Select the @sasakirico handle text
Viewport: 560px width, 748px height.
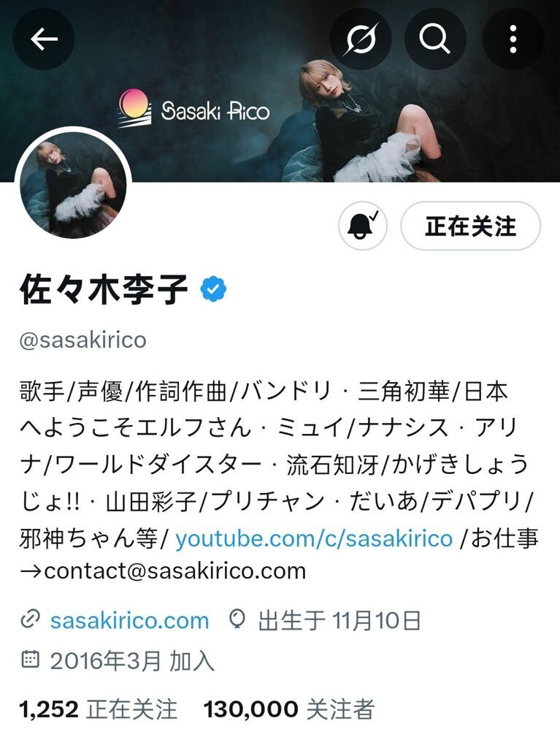tap(83, 340)
